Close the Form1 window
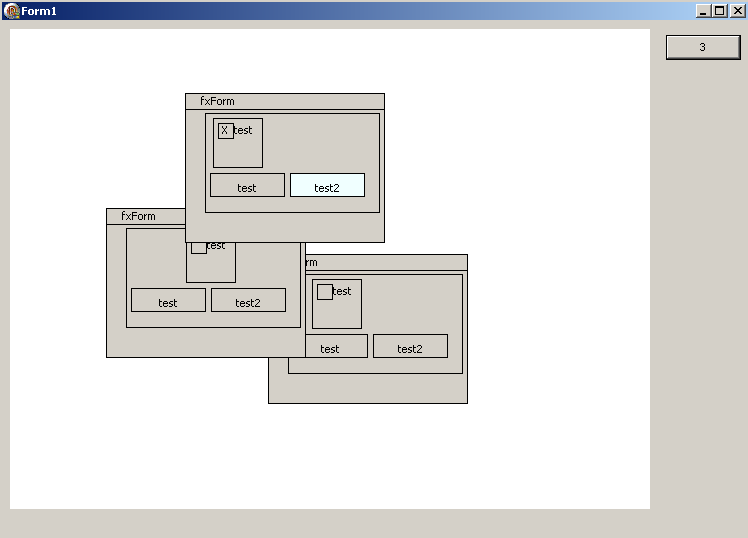This screenshot has width=748, height=538. [737, 10]
